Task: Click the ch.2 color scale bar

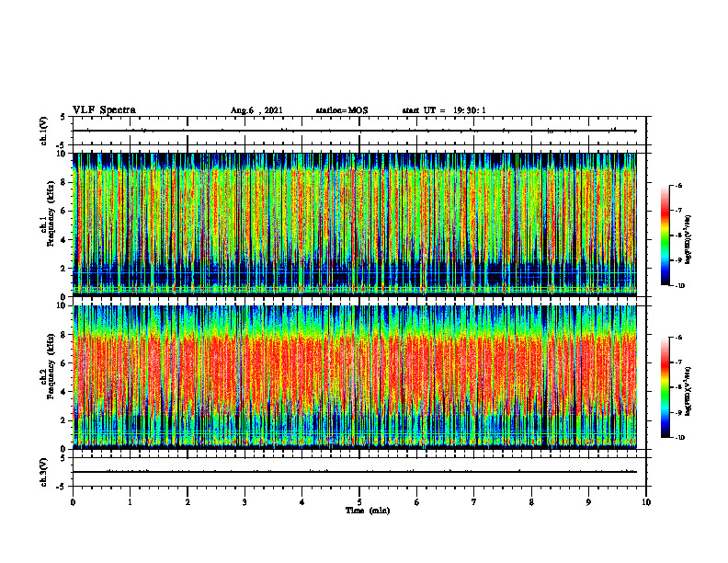Action: coord(665,387)
